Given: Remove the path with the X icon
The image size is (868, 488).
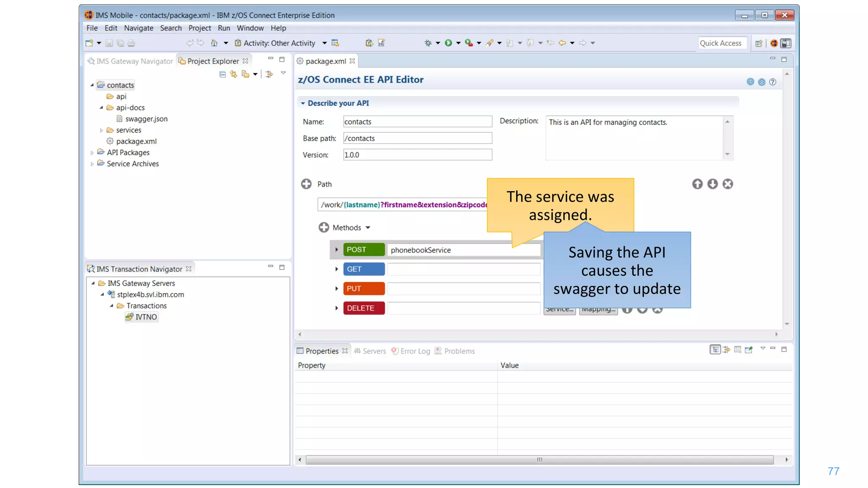Looking at the screenshot, I should tap(728, 184).
